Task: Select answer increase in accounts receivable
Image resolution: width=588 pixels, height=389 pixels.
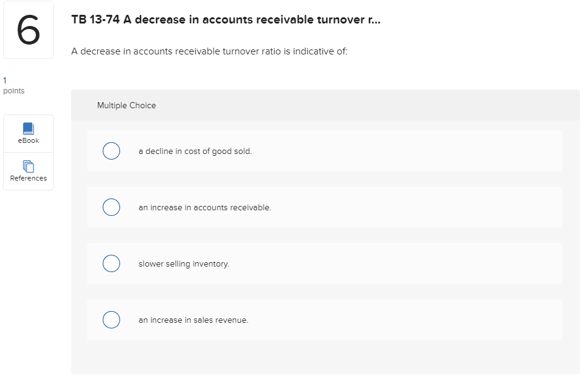Action: pyautogui.click(x=111, y=207)
